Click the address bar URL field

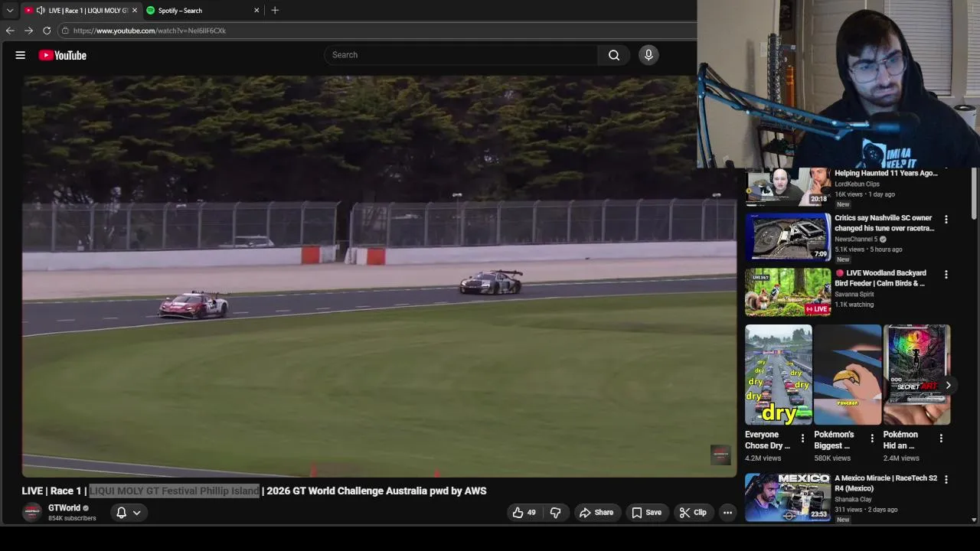pos(375,31)
